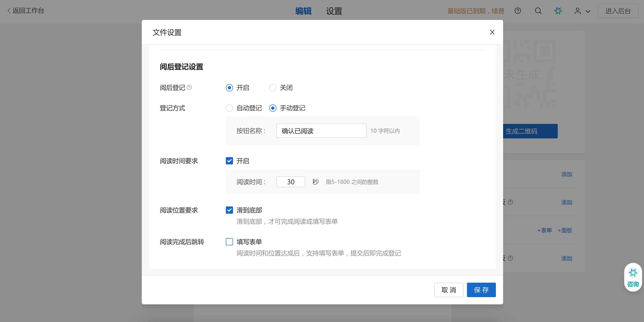Image resolution: width=644 pixels, height=322 pixels.
Task: Click the pinwheel logo icon in header
Action: 558,11
